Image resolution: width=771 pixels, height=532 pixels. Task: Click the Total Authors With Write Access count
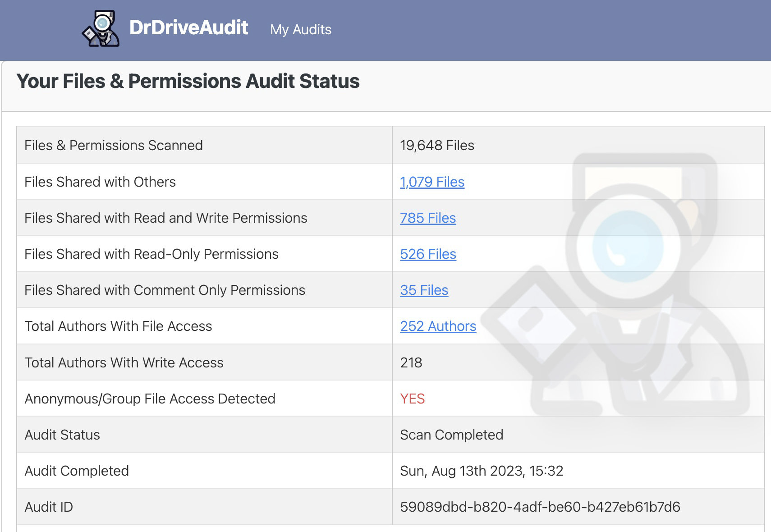tap(411, 362)
